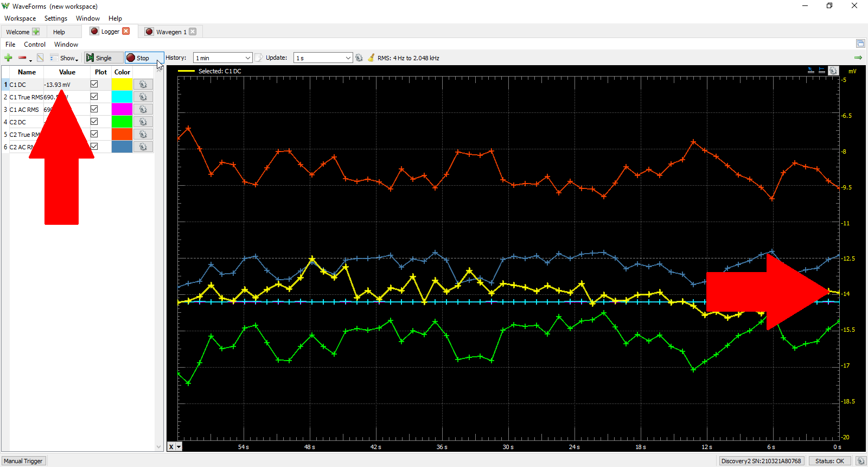Open the History duration dropdown
868x467 pixels.
click(223, 58)
